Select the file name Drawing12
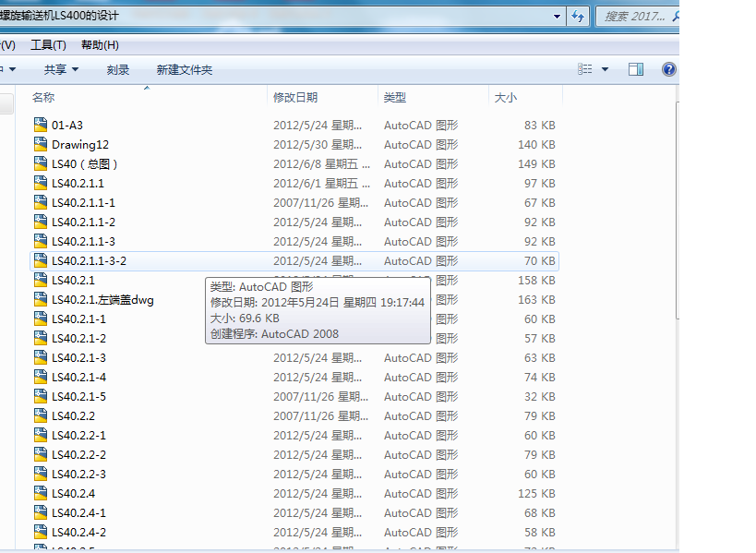 tap(80, 145)
